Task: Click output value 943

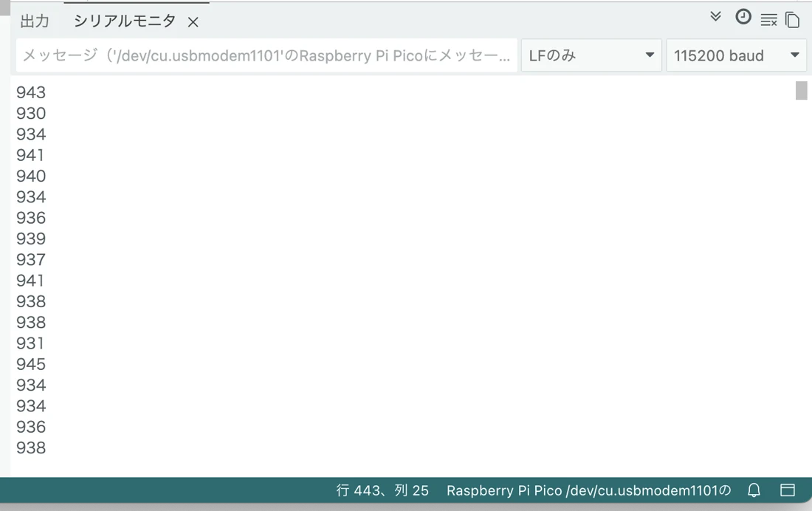Action: (31, 92)
